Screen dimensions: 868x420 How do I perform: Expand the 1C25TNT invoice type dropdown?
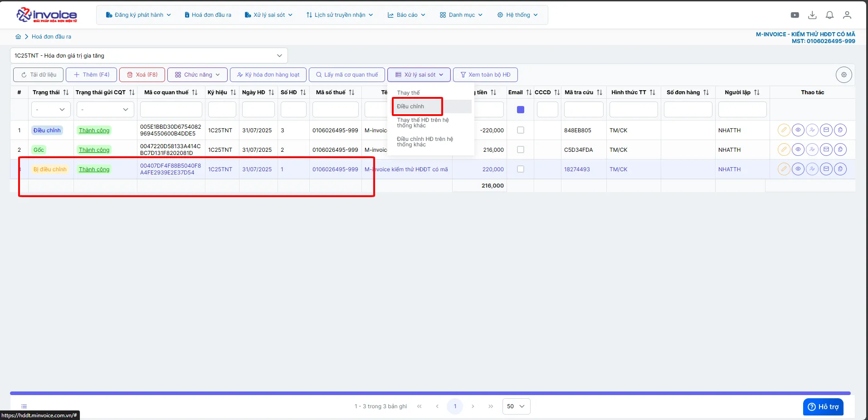tap(149, 56)
